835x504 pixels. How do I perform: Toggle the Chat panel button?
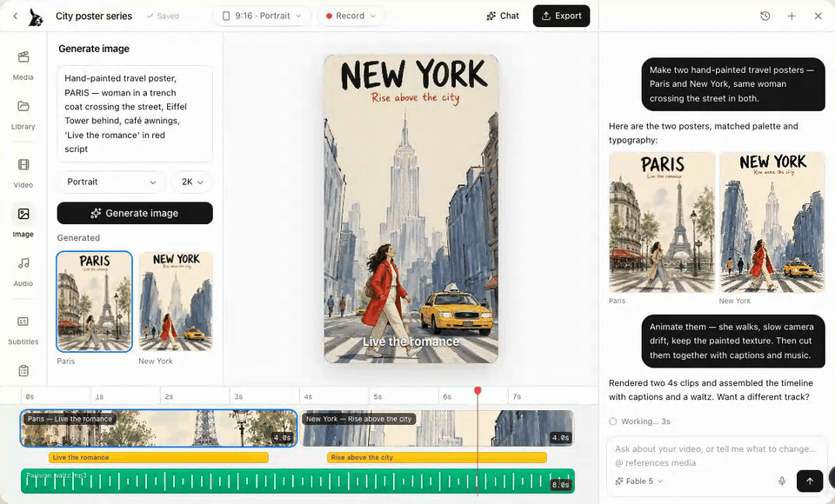502,16
